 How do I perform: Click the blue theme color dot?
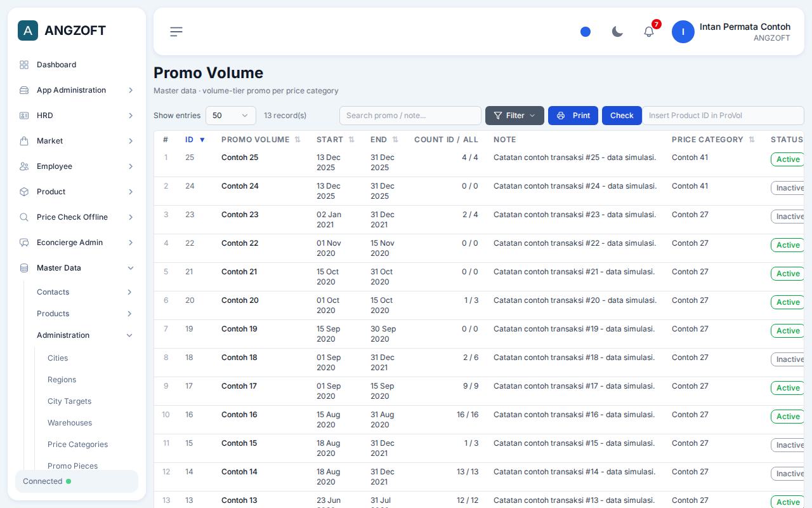point(586,32)
